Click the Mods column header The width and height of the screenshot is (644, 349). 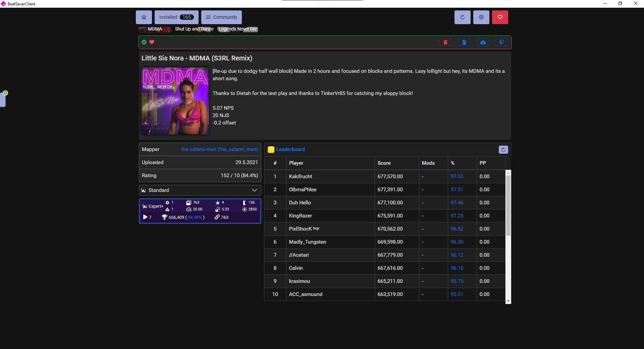coord(433,163)
